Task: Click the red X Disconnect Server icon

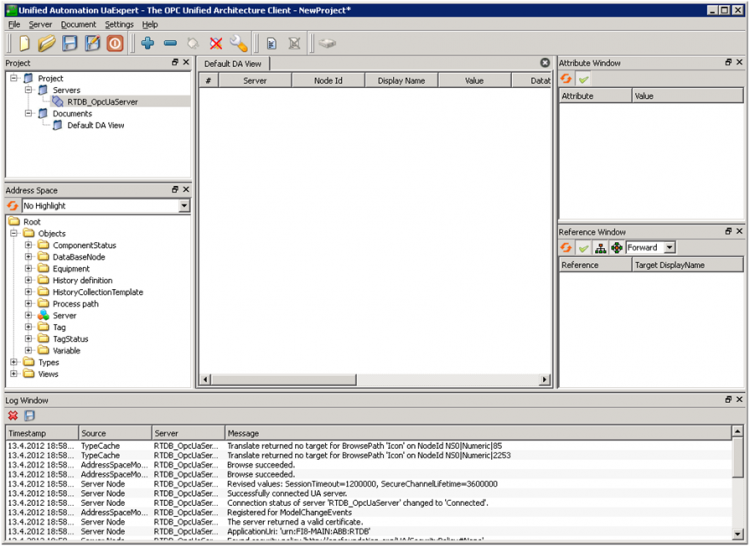Action: (x=216, y=43)
